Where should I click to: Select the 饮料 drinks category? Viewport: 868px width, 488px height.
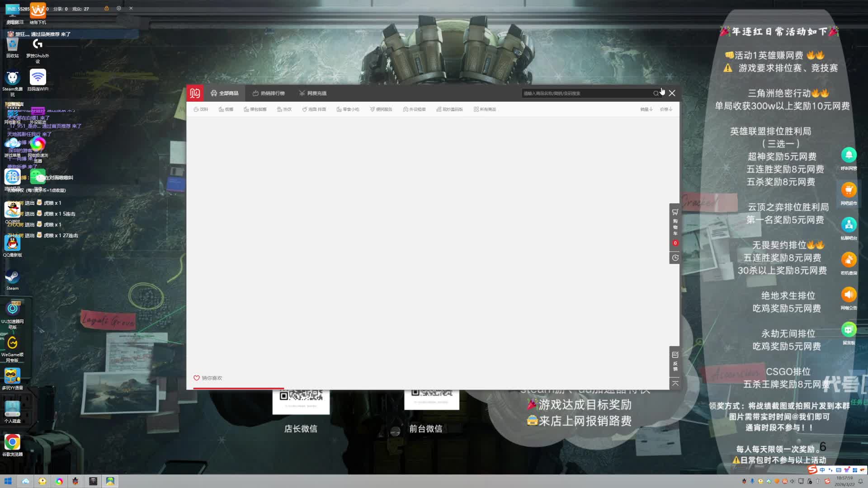pos(201,109)
